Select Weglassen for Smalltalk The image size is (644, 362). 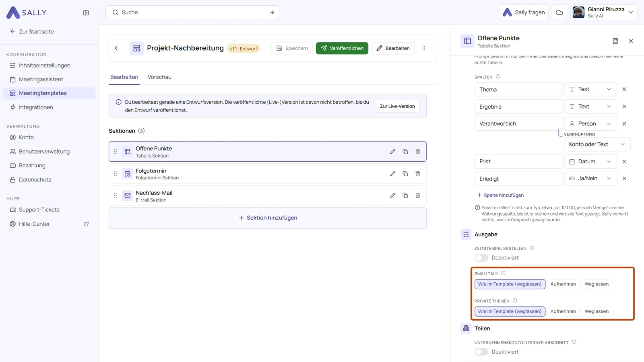click(x=597, y=284)
